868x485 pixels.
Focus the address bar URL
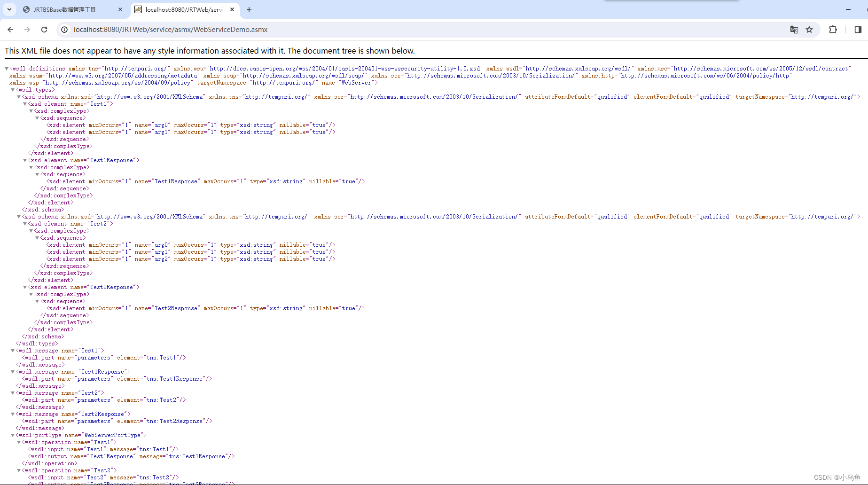tap(171, 30)
